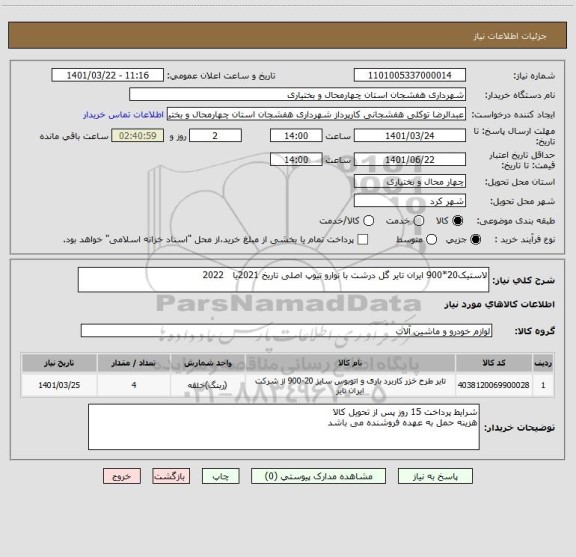Click the چاپ print button
This screenshot has width=576, height=557.
pyautogui.click(x=221, y=476)
